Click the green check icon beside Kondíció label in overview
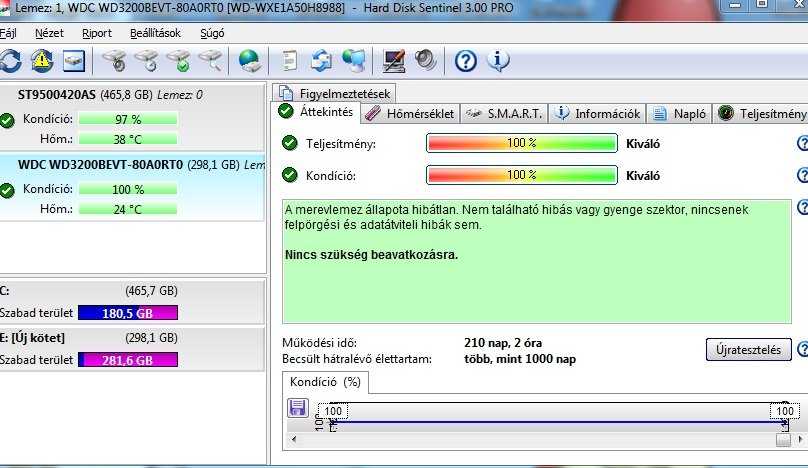Image resolution: width=808 pixels, height=468 pixels. [290, 175]
